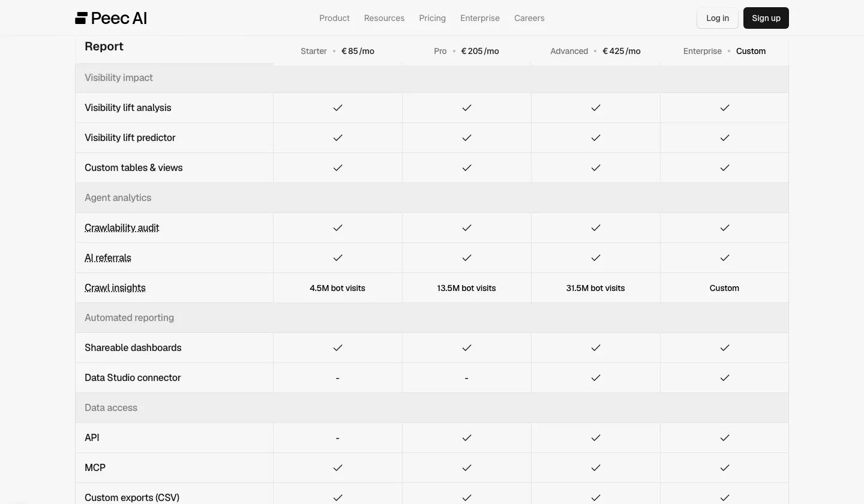
Task: Click the Log in button
Action: [718, 18]
